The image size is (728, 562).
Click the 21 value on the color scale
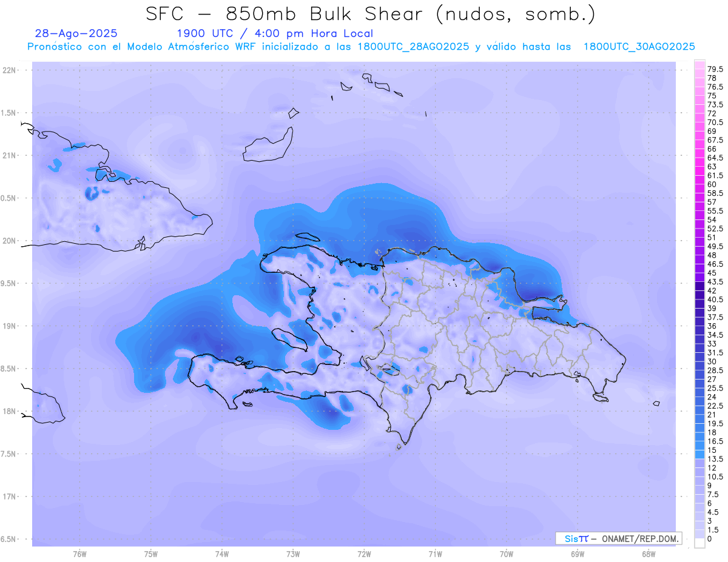[x=712, y=414]
